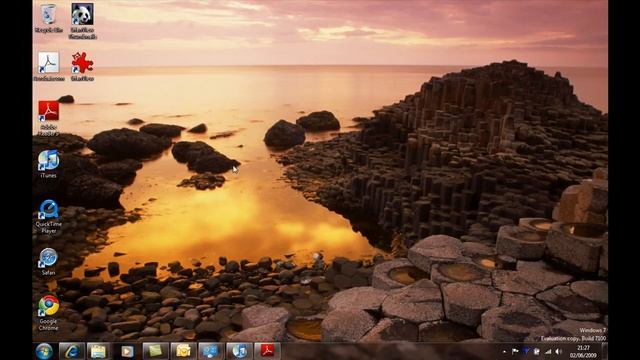Launch the red splat IrfanView shortcut
The width and height of the screenshot is (640, 360).
(x=82, y=66)
